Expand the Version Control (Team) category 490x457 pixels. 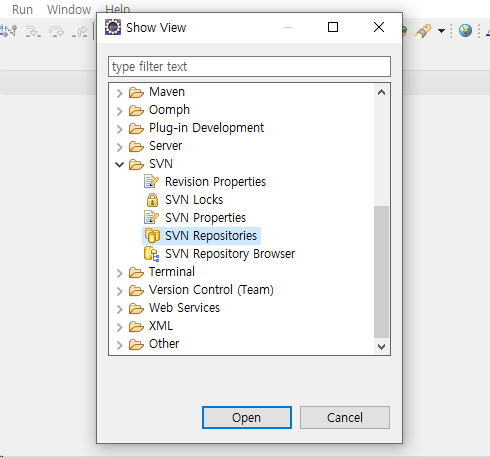click(119, 291)
